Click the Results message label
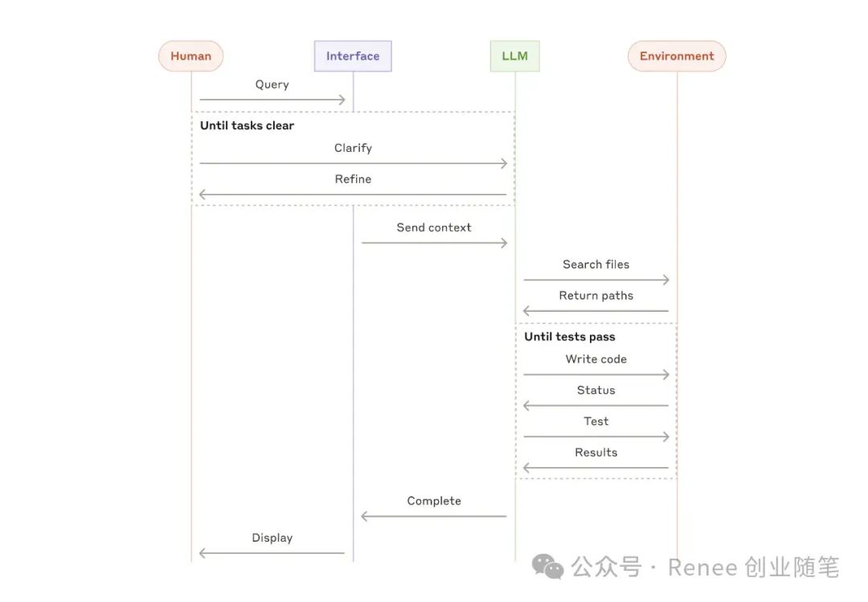 [x=596, y=453]
